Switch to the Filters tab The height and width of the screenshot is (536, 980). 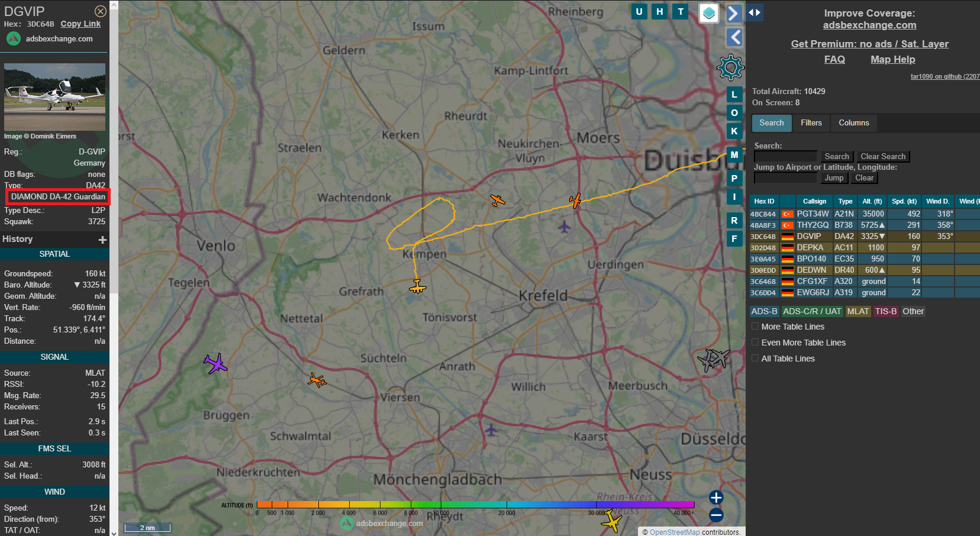[x=811, y=123]
